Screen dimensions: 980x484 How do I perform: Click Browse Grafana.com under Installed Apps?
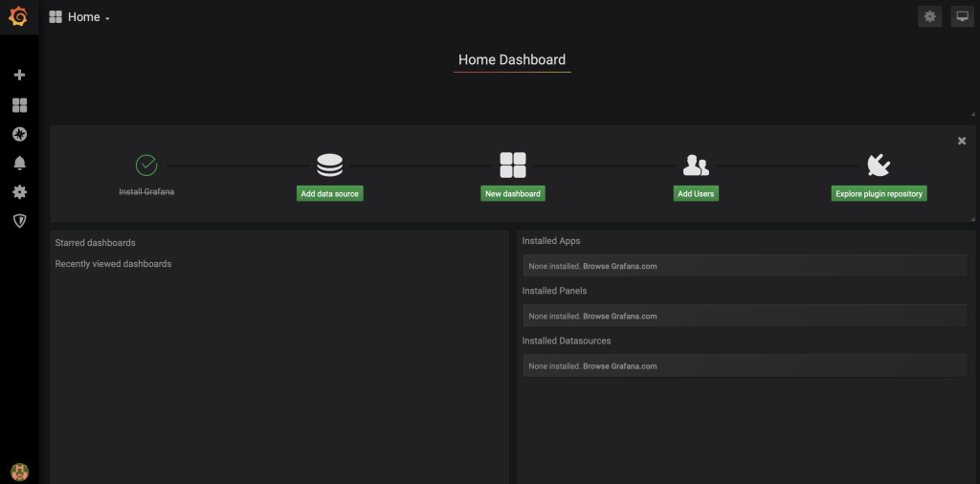coord(619,266)
